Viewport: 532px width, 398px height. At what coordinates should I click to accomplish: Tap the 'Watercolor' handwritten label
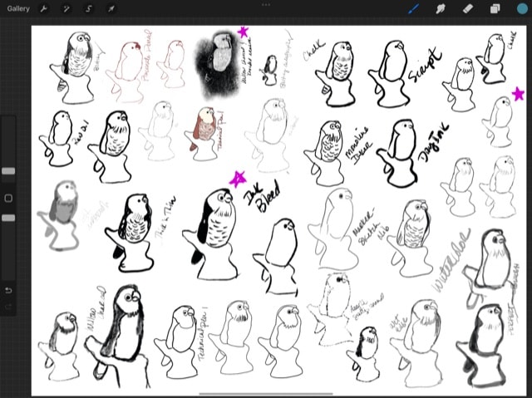(x=452, y=260)
